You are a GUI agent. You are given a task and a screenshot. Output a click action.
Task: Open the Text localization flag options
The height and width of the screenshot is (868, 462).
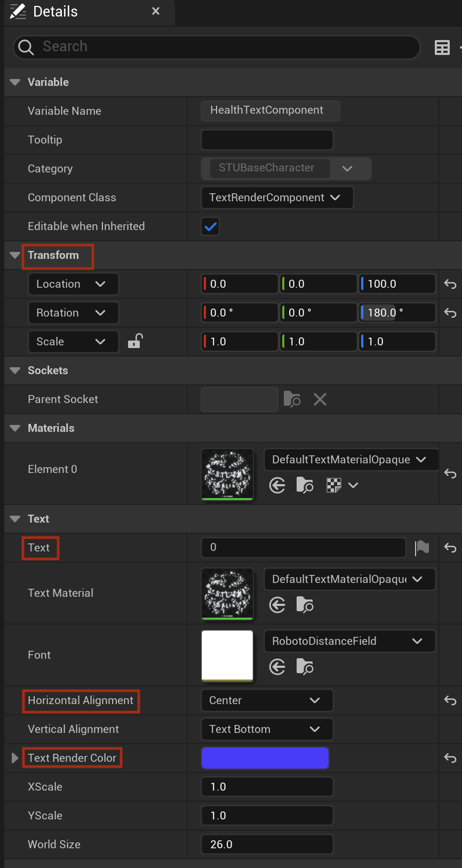tap(422, 548)
